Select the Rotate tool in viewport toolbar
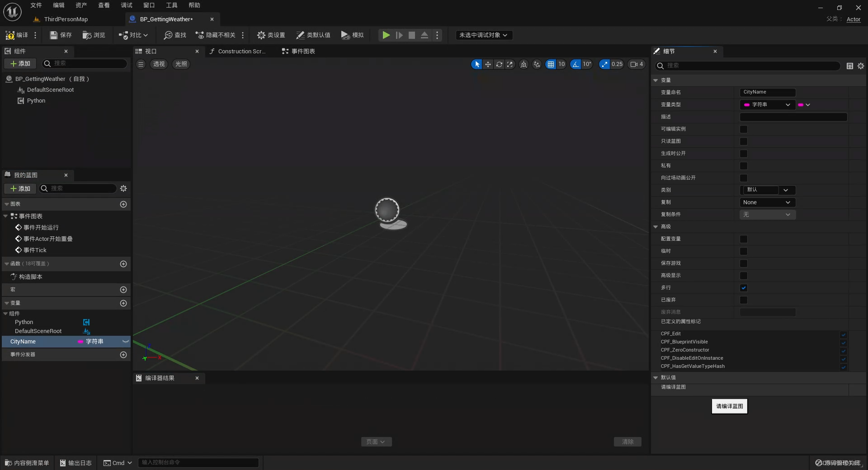 tap(499, 64)
